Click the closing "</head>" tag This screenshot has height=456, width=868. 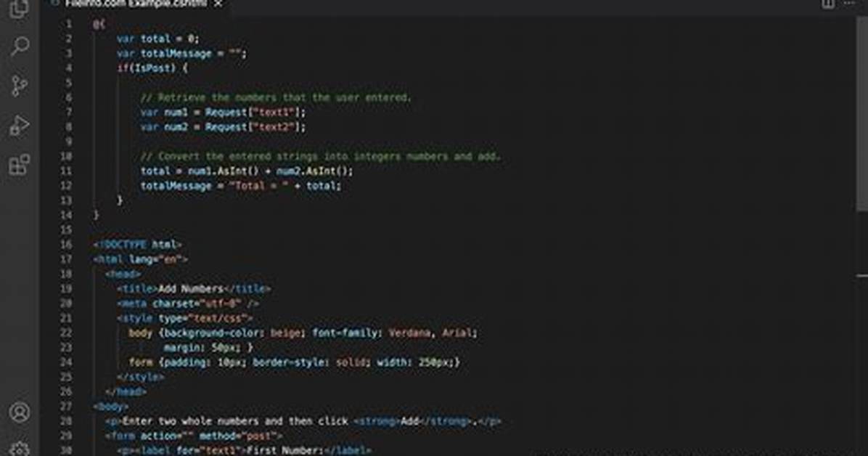(126, 391)
